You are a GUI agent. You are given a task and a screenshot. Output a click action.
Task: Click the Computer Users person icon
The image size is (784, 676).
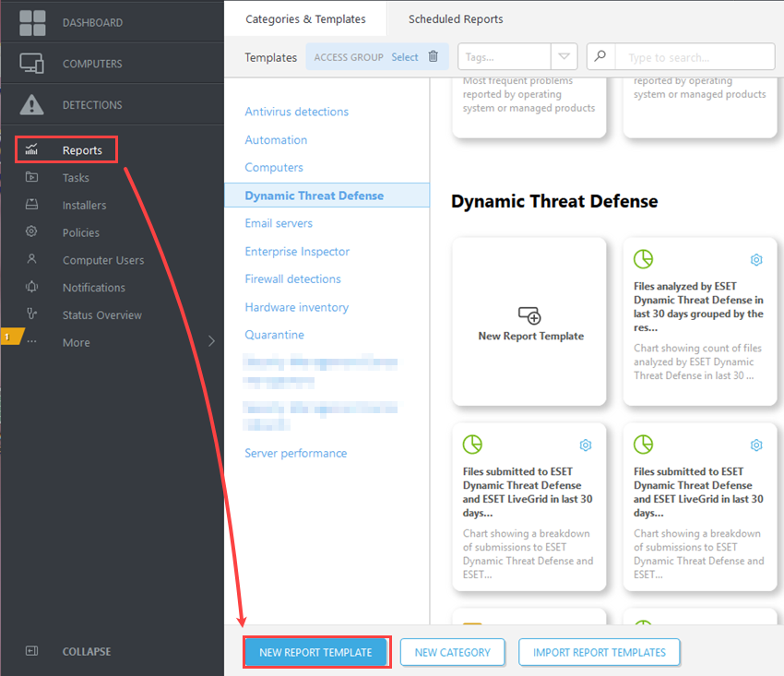click(31, 259)
